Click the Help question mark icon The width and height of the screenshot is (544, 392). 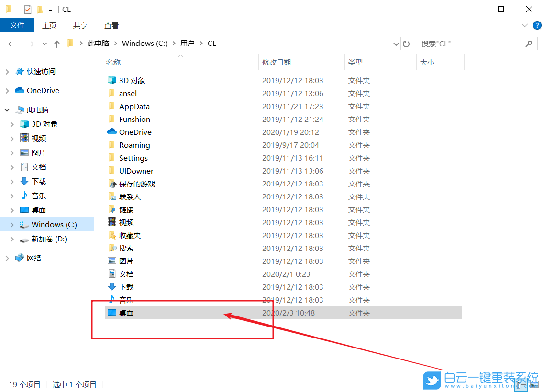pos(537,25)
